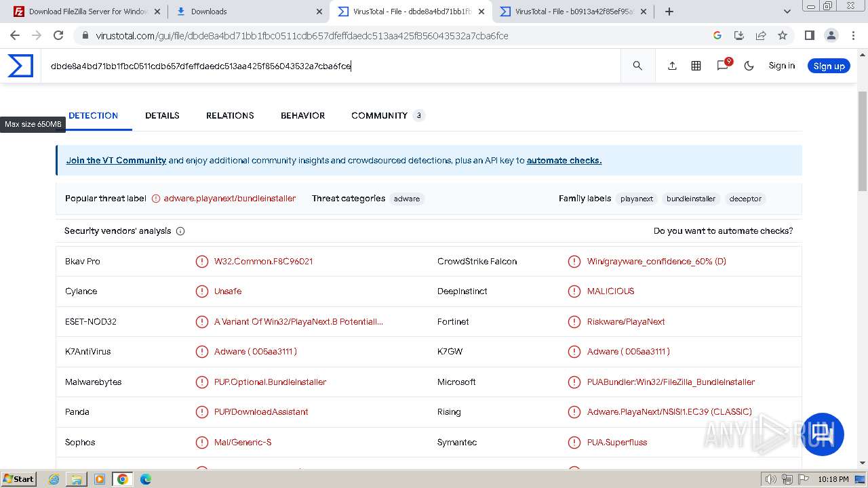Click the VirusTotal logo icon

(x=20, y=66)
